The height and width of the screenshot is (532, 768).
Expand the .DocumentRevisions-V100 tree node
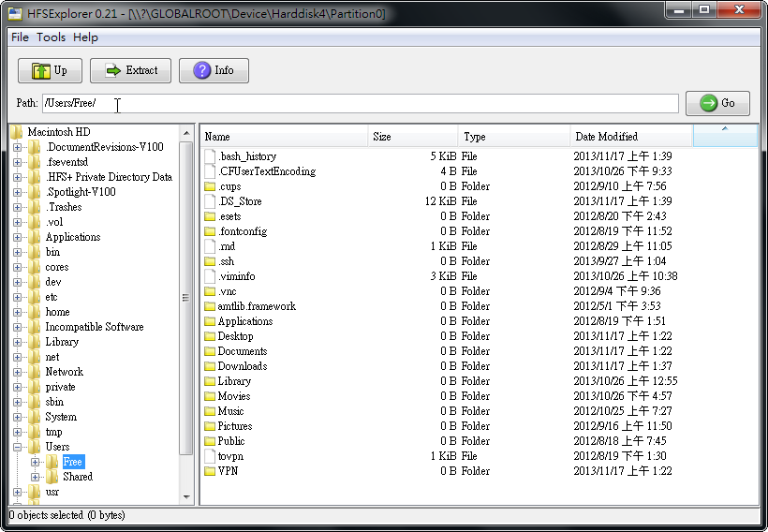click(x=17, y=147)
